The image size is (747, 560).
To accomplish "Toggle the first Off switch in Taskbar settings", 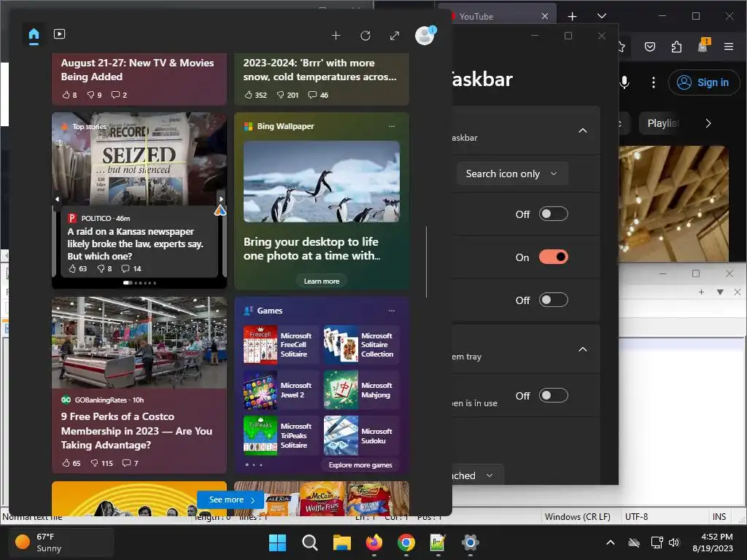I will [x=553, y=214].
